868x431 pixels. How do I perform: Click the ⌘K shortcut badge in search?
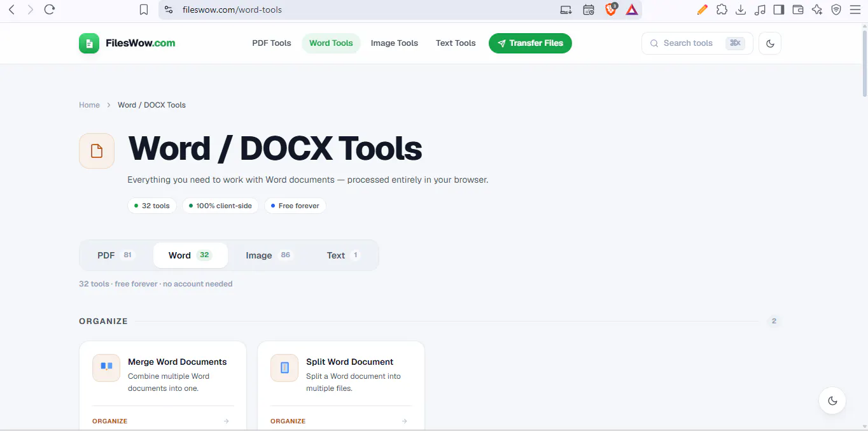[736, 43]
